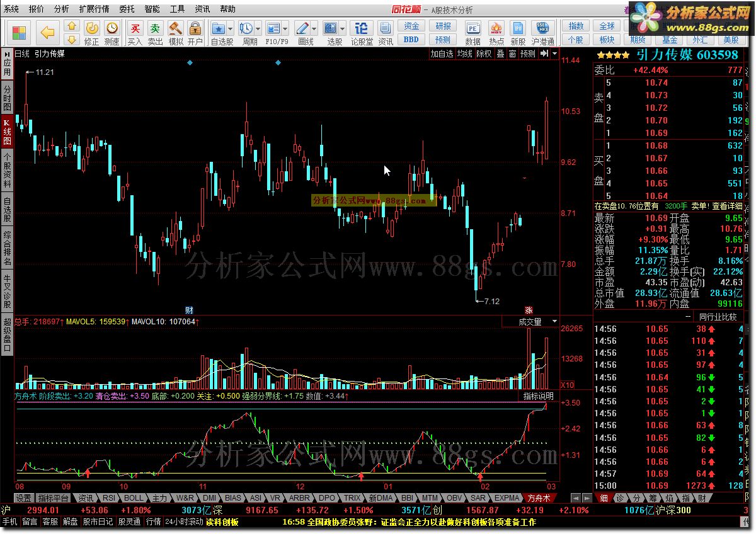
Task: Click the down arrow page button
Action: point(72,40)
